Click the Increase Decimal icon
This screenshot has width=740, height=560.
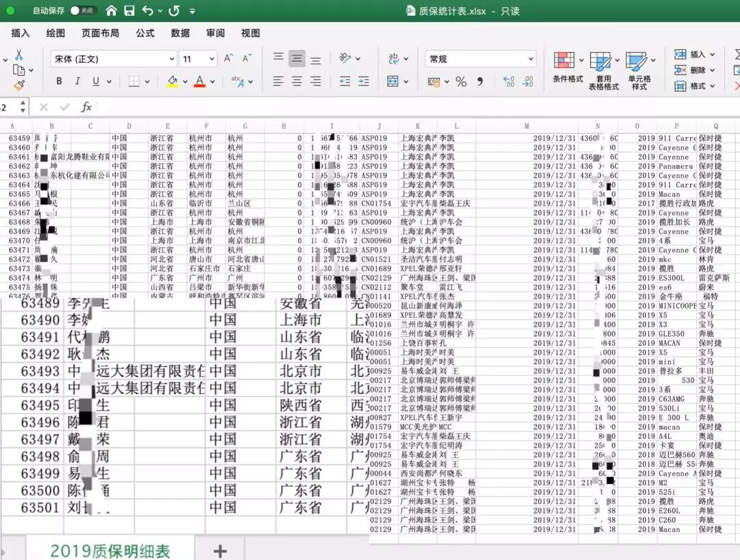pyautogui.click(x=508, y=81)
